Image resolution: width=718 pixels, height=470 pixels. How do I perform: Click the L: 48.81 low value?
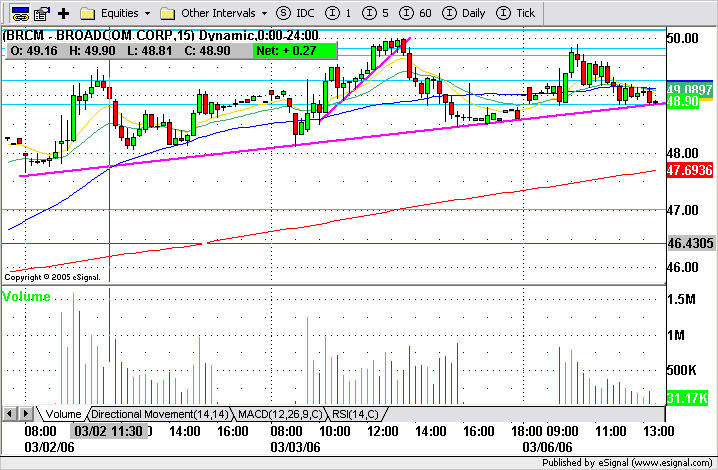point(149,51)
